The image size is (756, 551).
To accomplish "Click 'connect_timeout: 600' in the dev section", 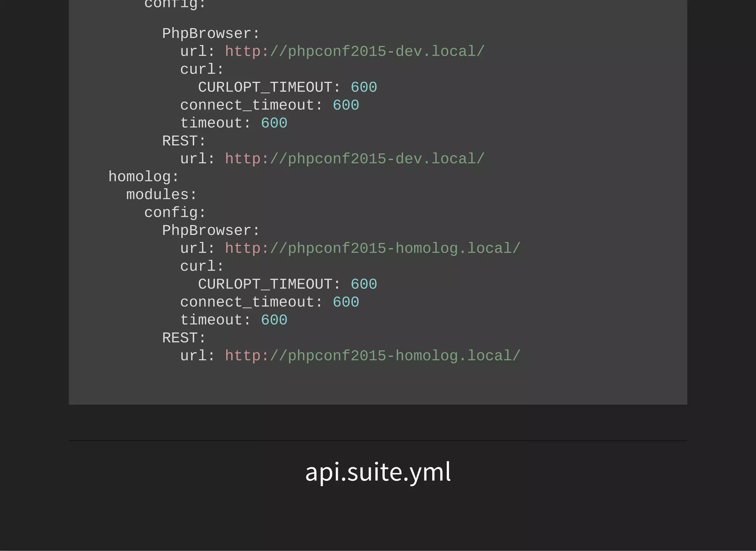I will tap(269, 105).
